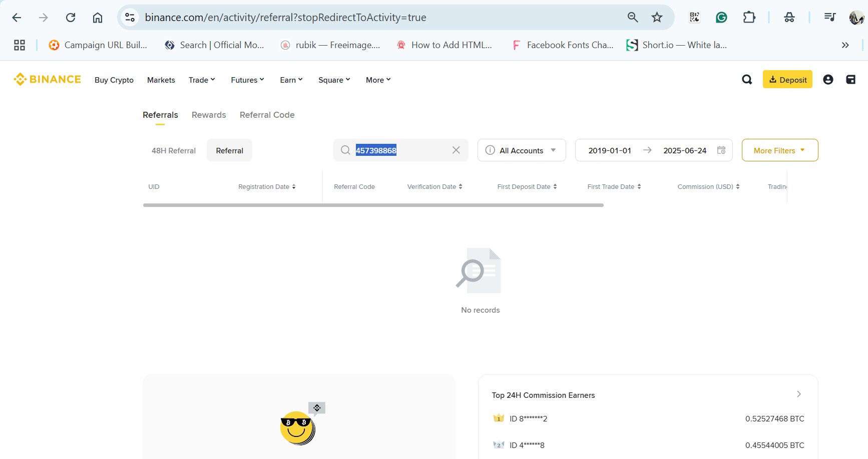This screenshot has height=459, width=868.
Task: Sort by Verification Date column
Action: point(435,186)
